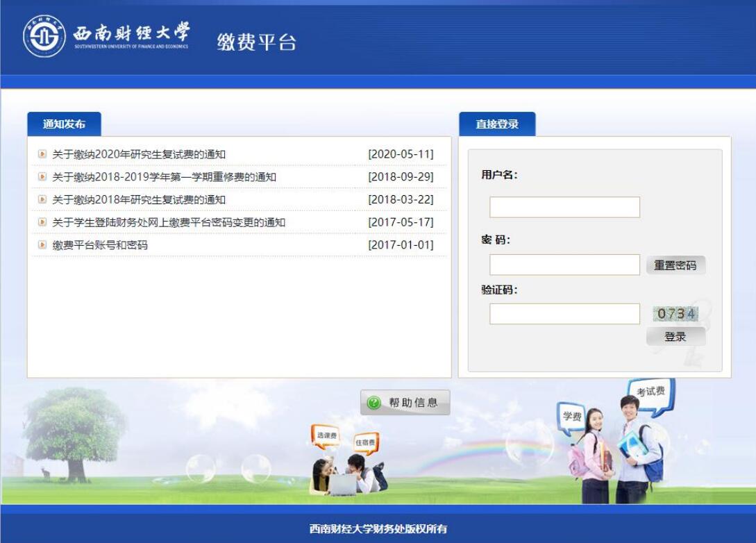This screenshot has width=756, height=543.
Task: Focus the 密码 input field
Action: (x=564, y=265)
